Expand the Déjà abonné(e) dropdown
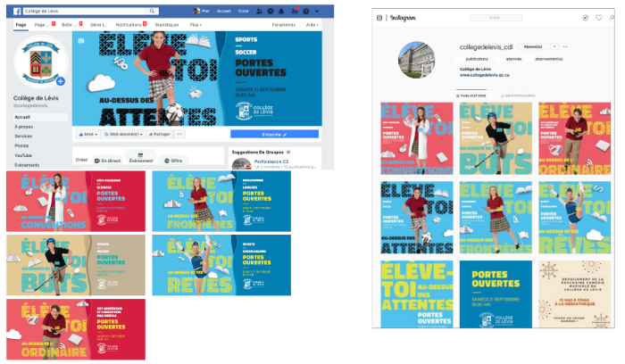The image size is (625, 364). point(123,135)
